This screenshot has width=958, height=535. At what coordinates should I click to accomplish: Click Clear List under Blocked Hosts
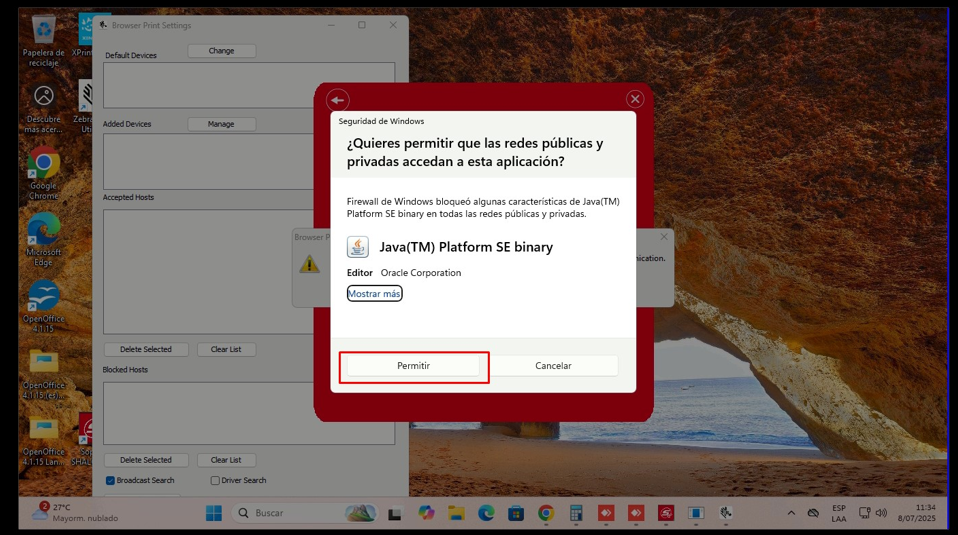point(226,460)
